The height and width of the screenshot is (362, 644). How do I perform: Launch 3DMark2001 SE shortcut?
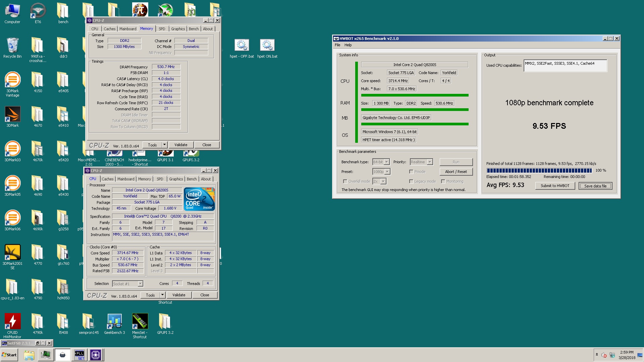point(12,257)
